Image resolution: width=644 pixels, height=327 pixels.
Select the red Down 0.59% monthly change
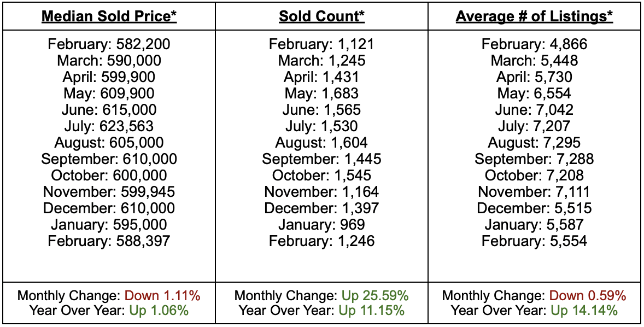[x=588, y=296]
